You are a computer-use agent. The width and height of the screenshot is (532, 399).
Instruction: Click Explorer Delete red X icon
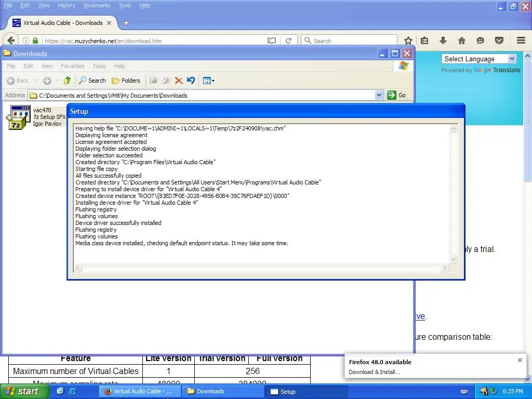point(179,81)
